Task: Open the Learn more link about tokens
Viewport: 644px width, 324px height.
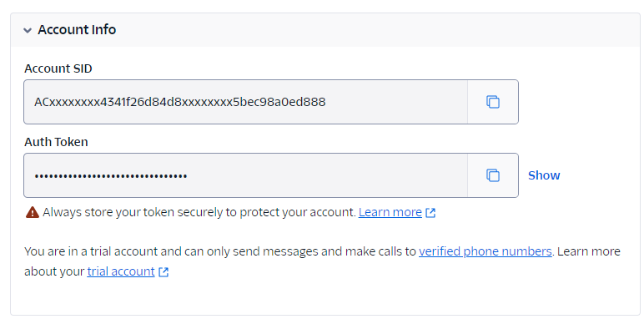Action: pos(390,212)
